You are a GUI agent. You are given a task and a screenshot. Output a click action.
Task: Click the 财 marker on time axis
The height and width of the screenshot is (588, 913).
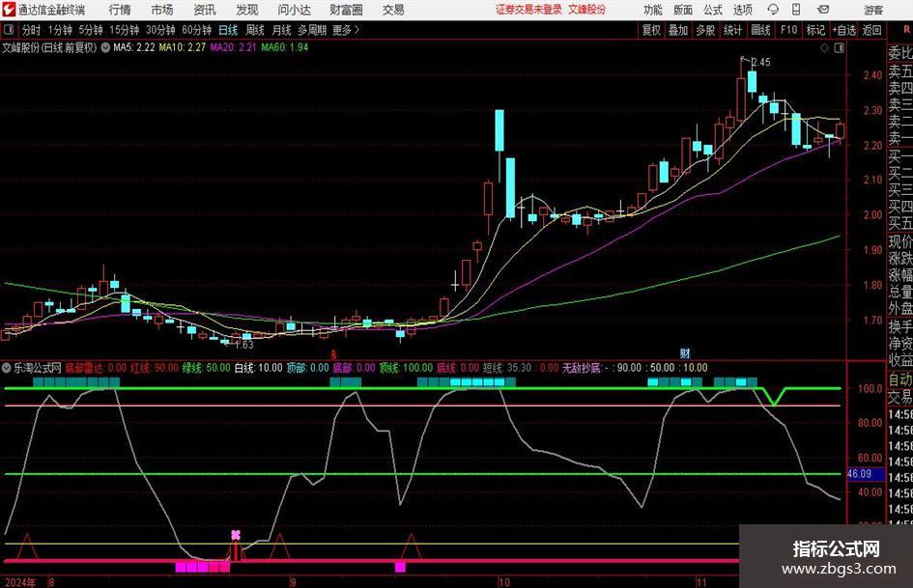tap(685, 353)
